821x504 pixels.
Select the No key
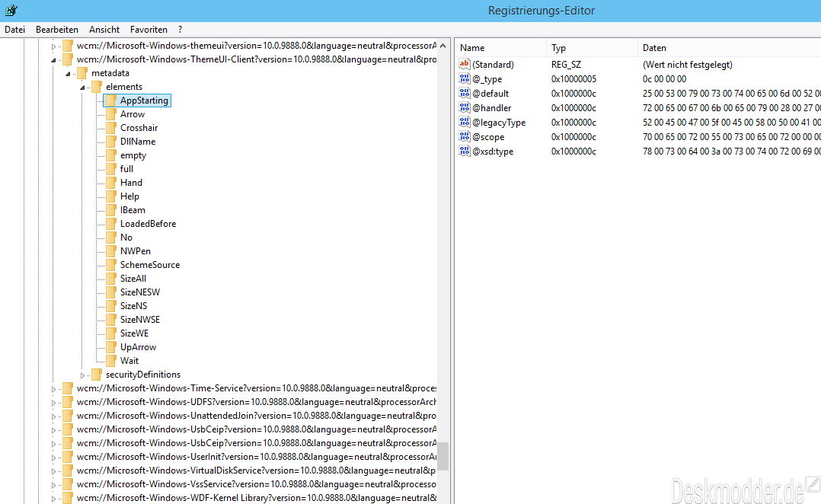(x=126, y=238)
